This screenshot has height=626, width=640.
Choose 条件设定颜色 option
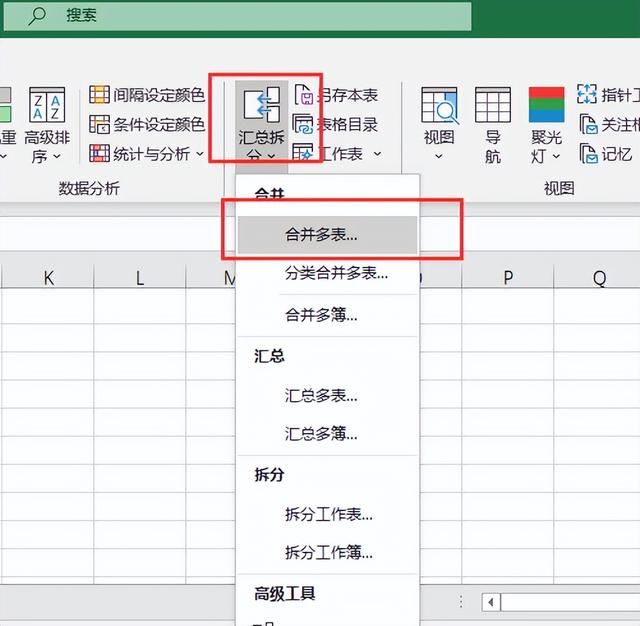pyautogui.click(x=147, y=124)
